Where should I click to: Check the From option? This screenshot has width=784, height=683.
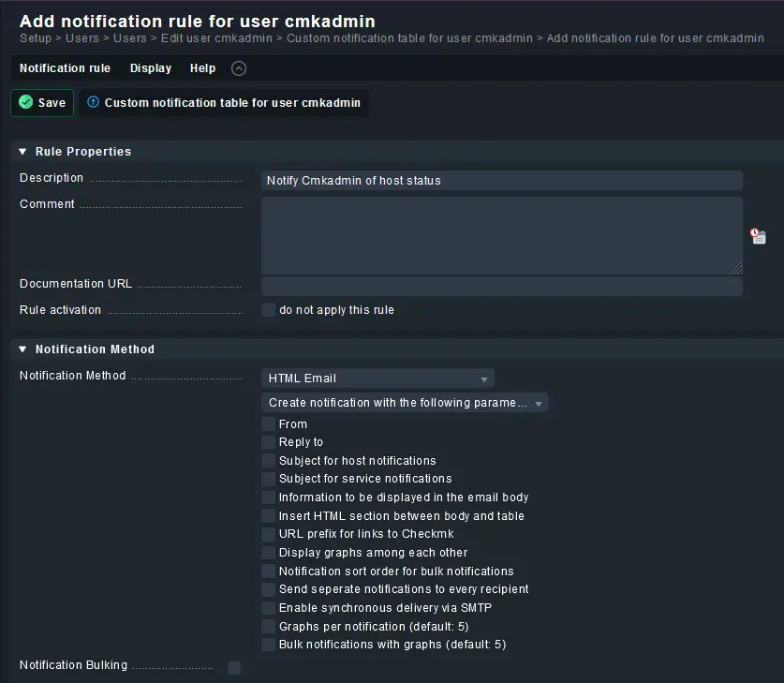coord(268,423)
